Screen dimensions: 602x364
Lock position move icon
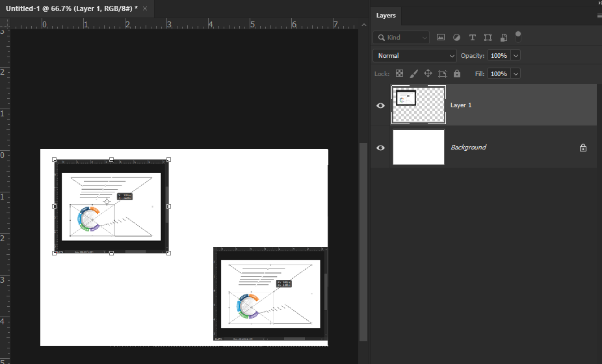[428, 74]
